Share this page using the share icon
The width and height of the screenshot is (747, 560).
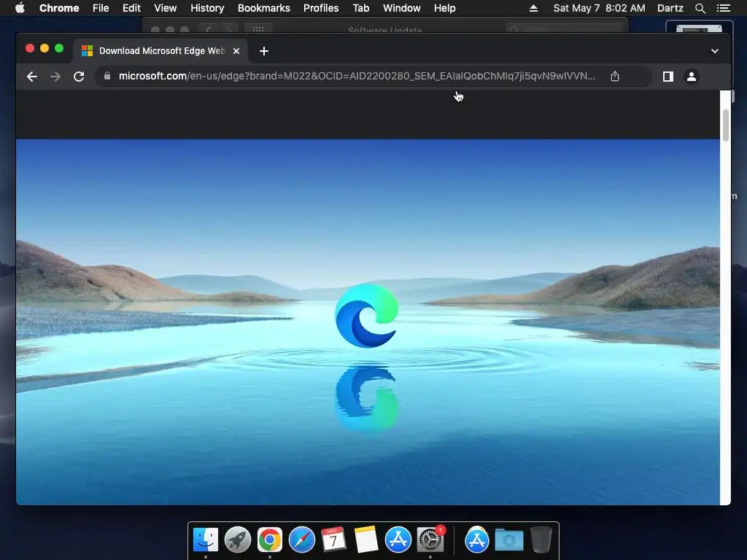pyautogui.click(x=615, y=76)
